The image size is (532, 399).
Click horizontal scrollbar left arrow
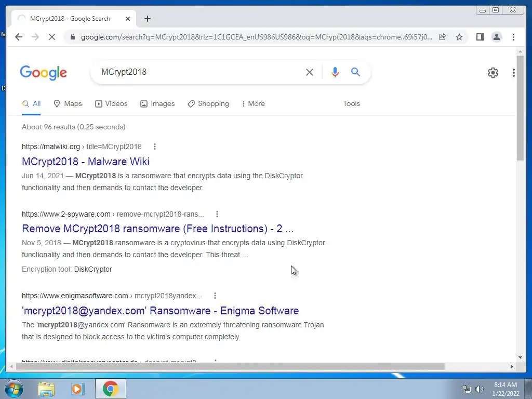pos(11,366)
